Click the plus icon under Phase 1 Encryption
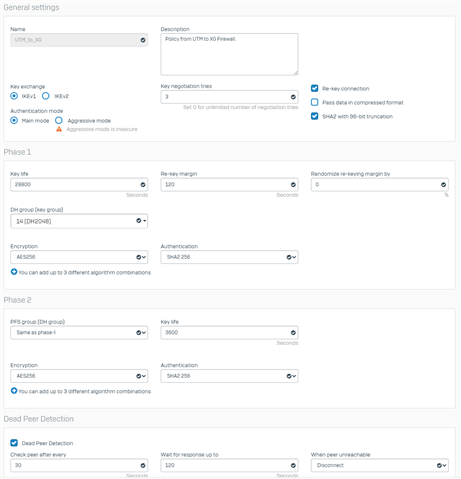Viewport: 461px width, 479px height. (x=14, y=272)
